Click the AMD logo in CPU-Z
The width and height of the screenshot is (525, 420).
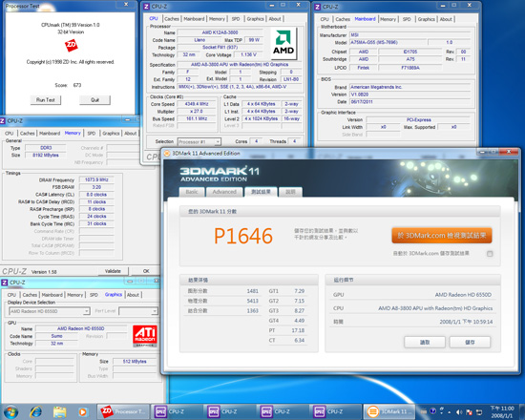click(x=283, y=44)
